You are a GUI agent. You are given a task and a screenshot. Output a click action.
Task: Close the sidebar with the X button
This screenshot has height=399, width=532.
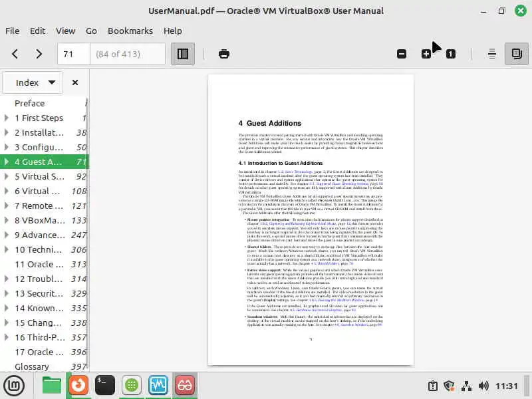point(75,82)
